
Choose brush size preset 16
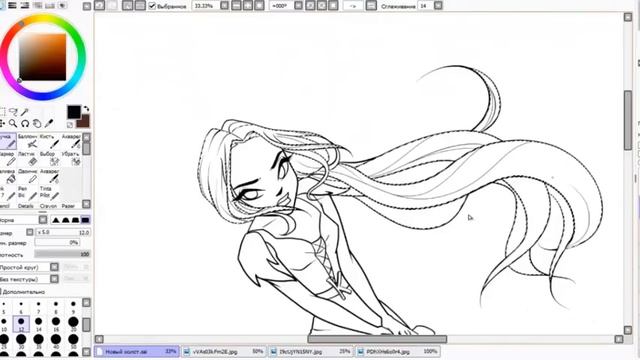tap(56, 324)
